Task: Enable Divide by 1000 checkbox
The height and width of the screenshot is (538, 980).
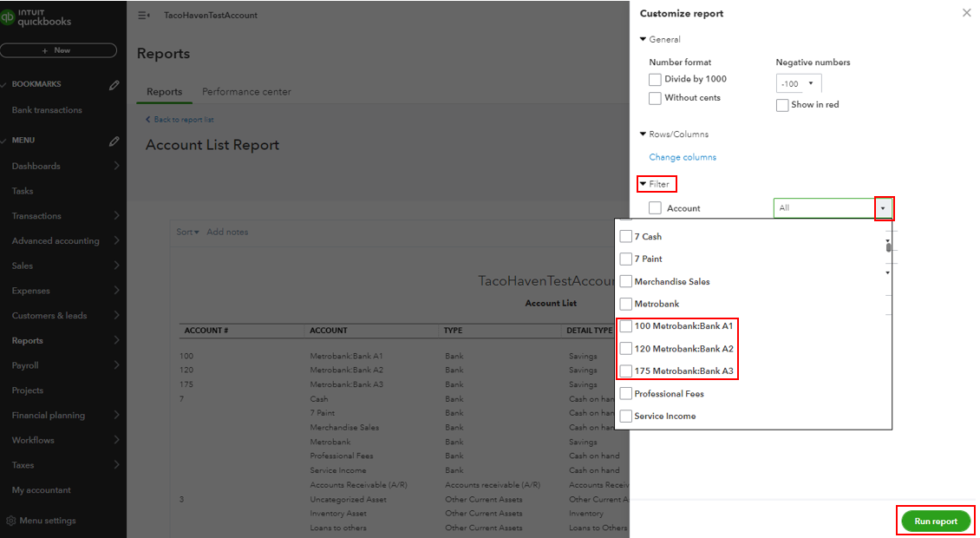Action: (655, 80)
